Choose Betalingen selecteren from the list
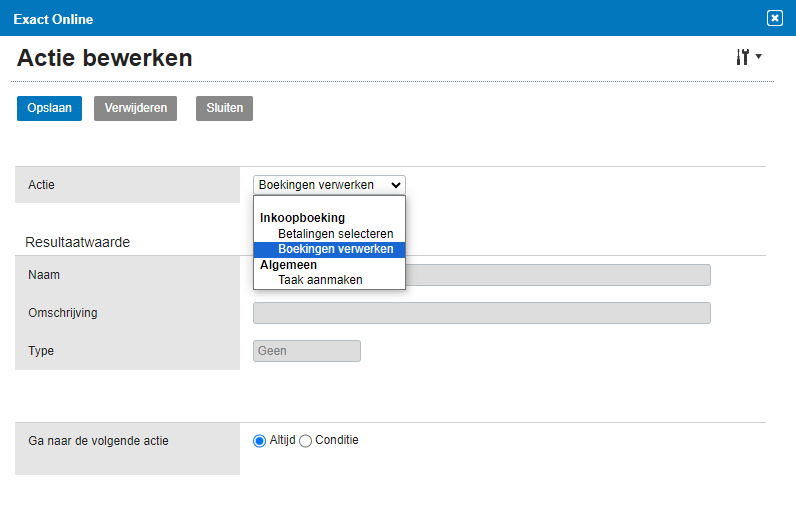This screenshot has width=796, height=511. coord(335,234)
